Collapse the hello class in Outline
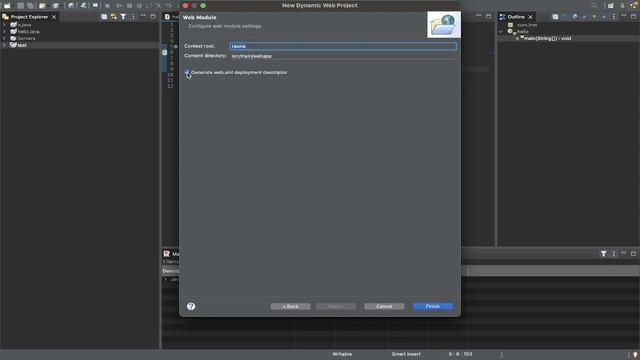This screenshot has height=360, width=640. point(501,31)
